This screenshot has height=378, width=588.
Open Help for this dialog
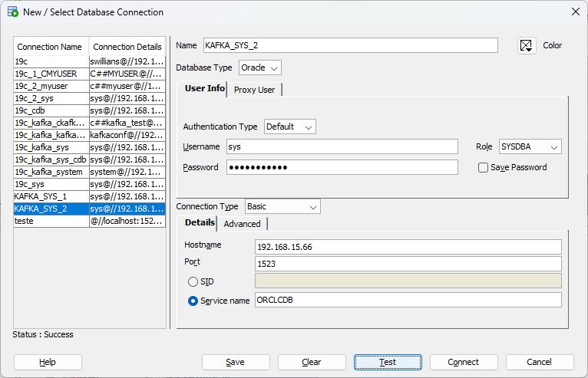[48, 362]
